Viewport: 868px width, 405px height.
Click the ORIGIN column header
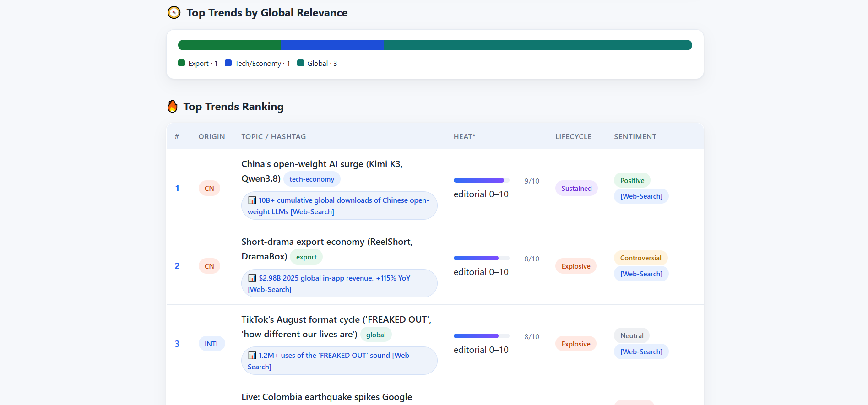click(212, 136)
